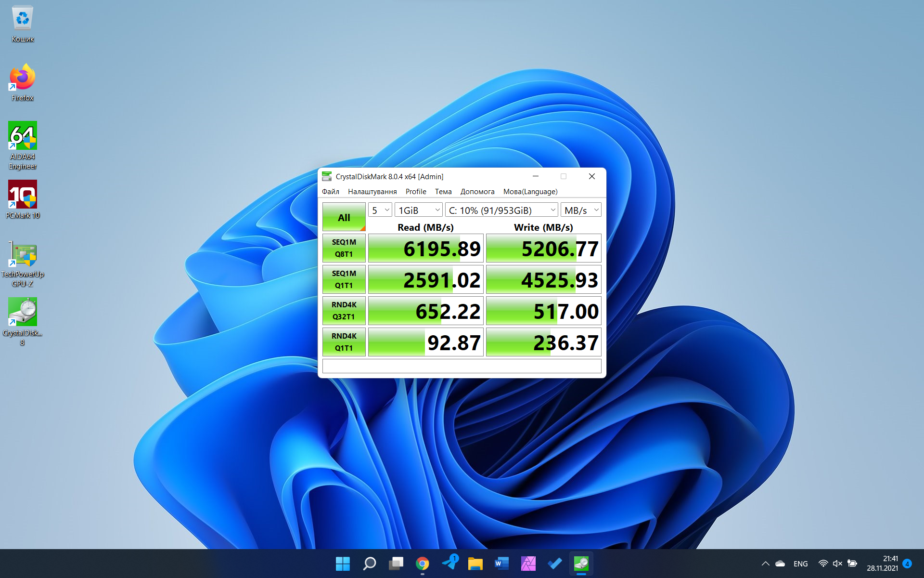Image resolution: width=924 pixels, height=578 pixels.
Task: Open the Profile menu
Action: click(x=416, y=192)
